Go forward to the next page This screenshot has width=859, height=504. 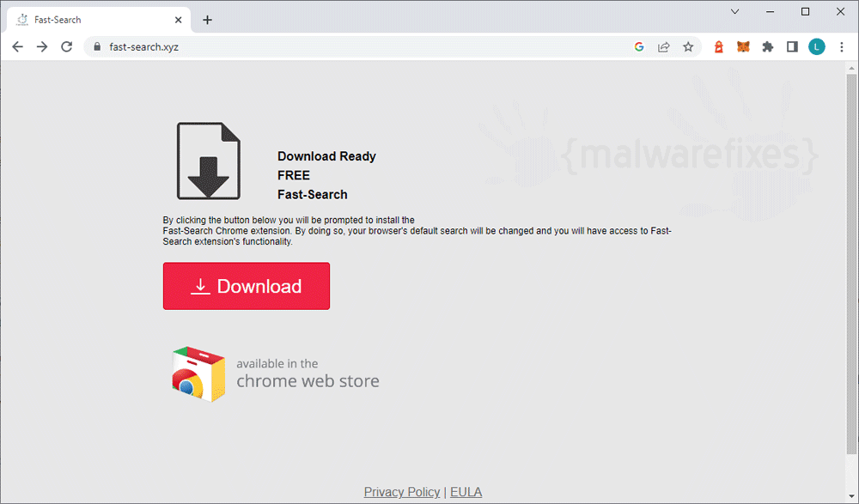(42, 47)
